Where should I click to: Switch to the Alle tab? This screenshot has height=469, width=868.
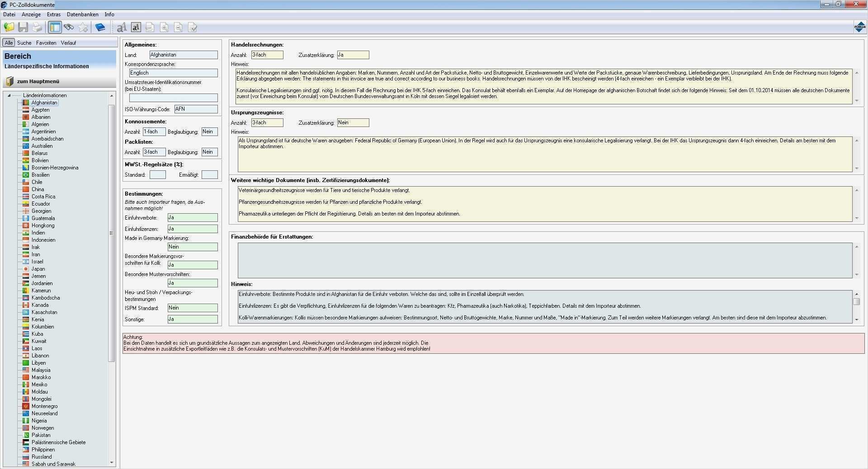point(9,43)
